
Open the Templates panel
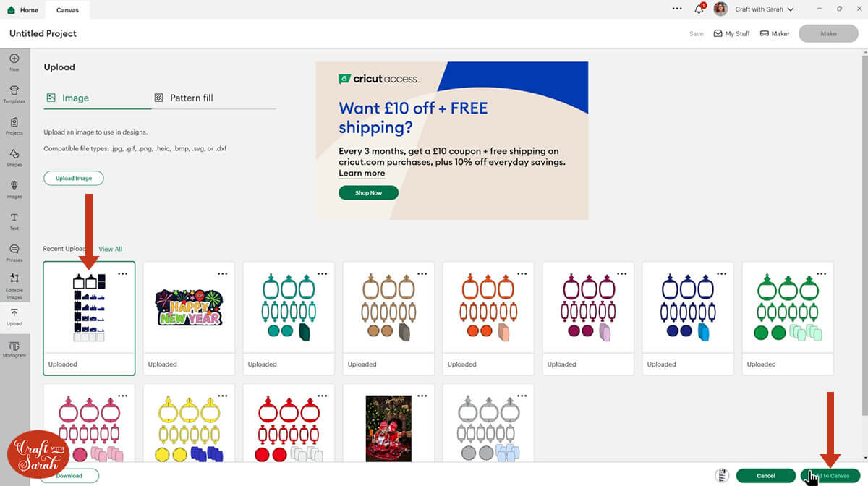coord(14,93)
